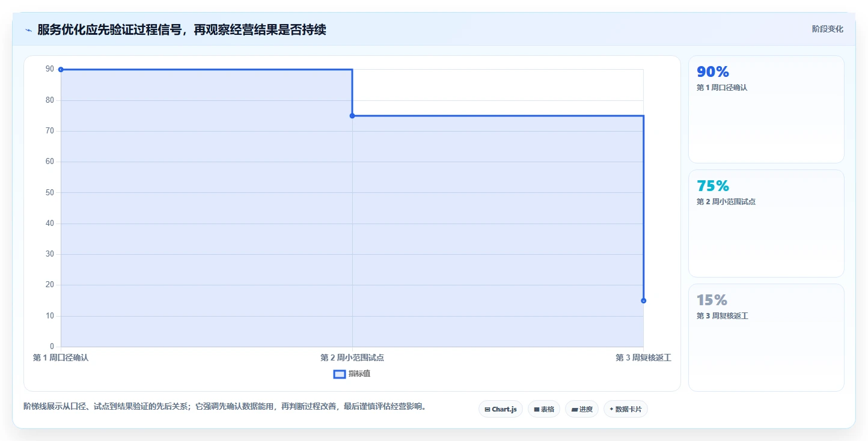Click x-axis label 第 1 周口径确认
The width and height of the screenshot is (868, 441).
point(61,357)
